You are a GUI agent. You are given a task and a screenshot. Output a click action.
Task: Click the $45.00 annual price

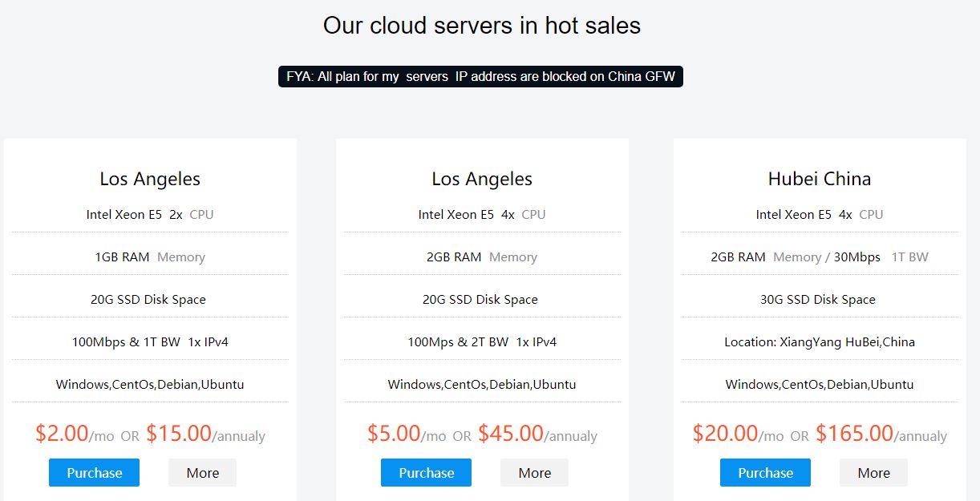tap(511, 434)
